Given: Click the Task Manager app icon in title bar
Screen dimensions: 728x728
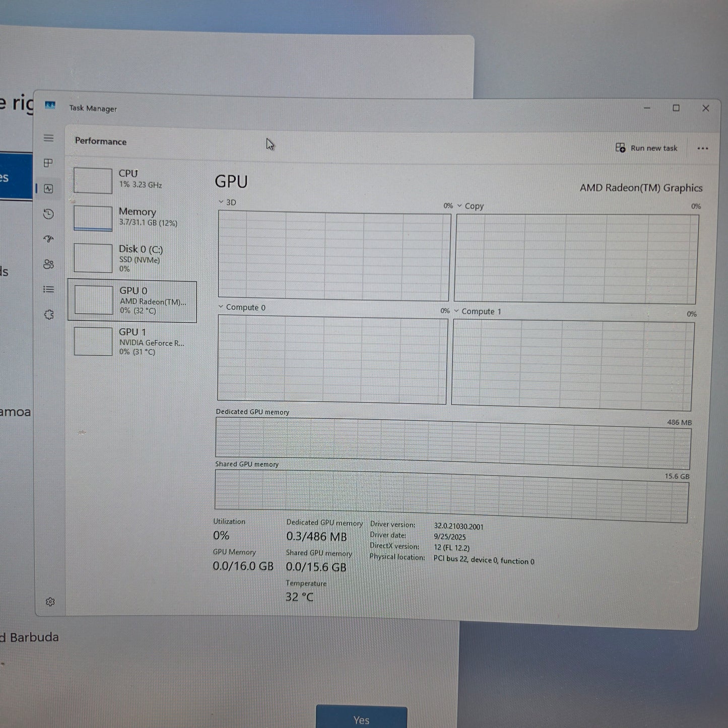Looking at the screenshot, I should (x=50, y=105).
